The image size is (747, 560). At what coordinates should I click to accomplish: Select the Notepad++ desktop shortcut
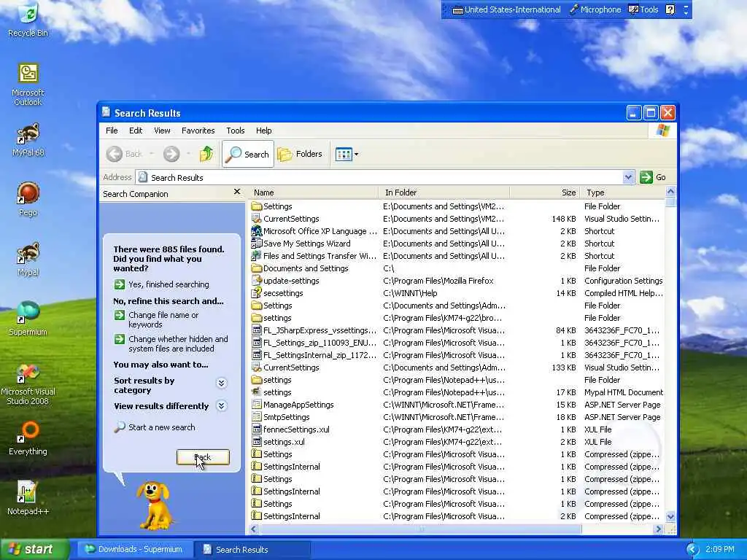click(28, 498)
